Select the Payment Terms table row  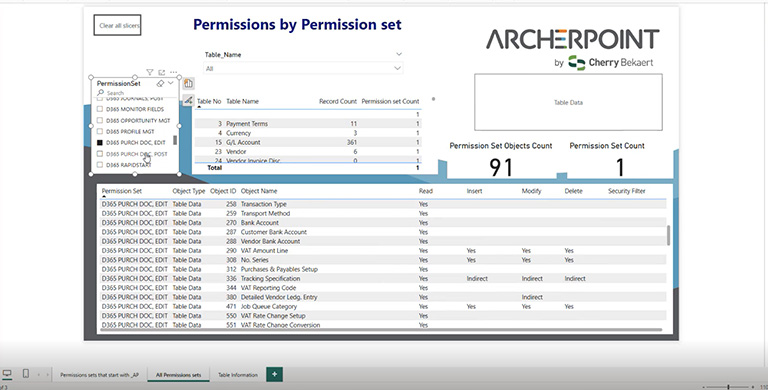[308, 124]
